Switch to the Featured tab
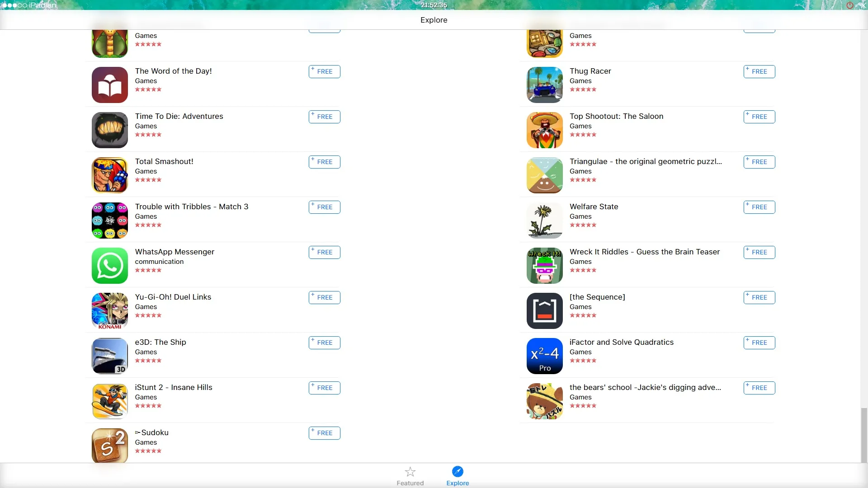The image size is (868, 488). tap(410, 476)
